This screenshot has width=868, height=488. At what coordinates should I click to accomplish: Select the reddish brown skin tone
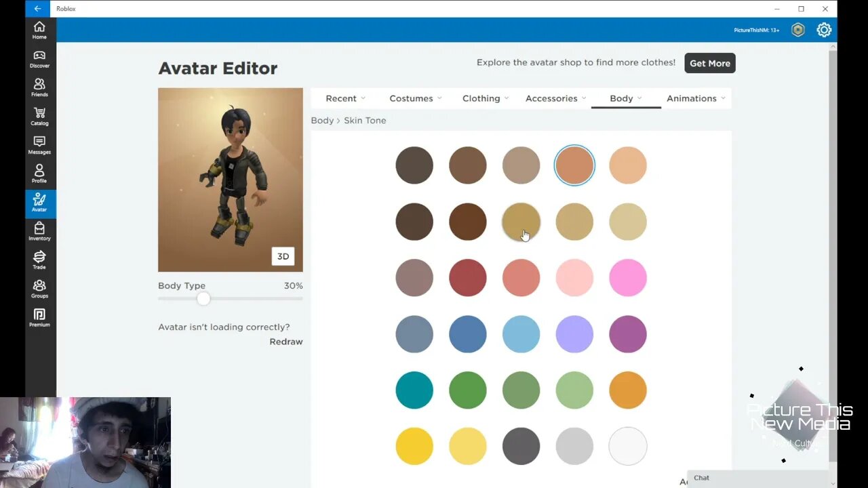(468, 222)
